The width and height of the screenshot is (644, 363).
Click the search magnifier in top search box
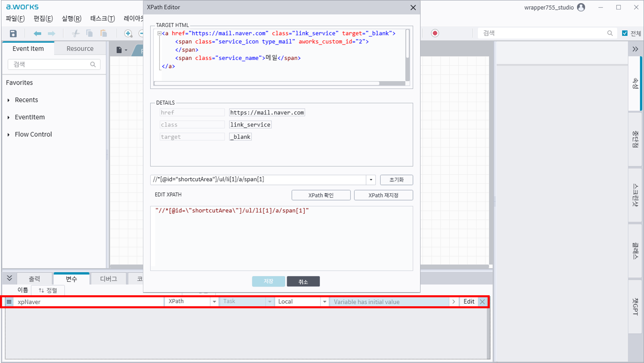pyautogui.click(x=610, y=33)
